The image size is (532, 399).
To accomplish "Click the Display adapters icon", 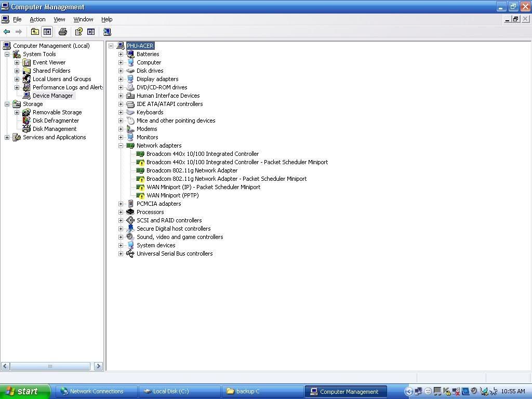I will [x=130, y=79].
